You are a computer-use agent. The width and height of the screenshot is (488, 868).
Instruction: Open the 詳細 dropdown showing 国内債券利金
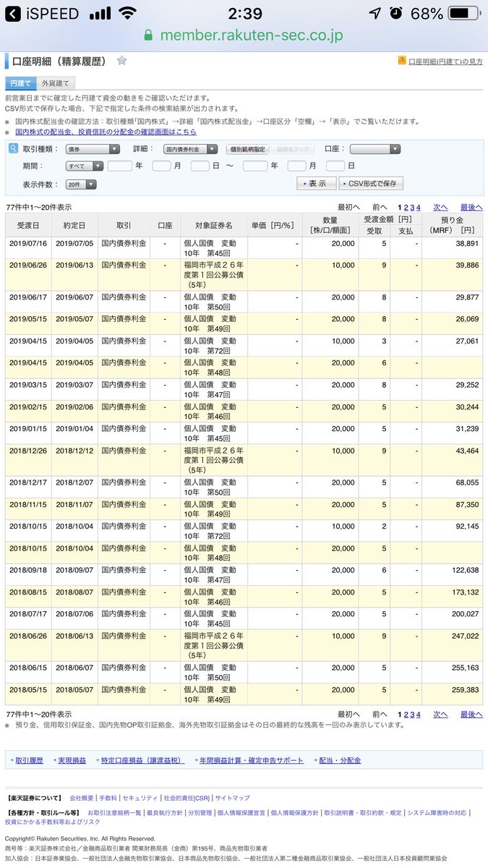(x=190, y=149)
